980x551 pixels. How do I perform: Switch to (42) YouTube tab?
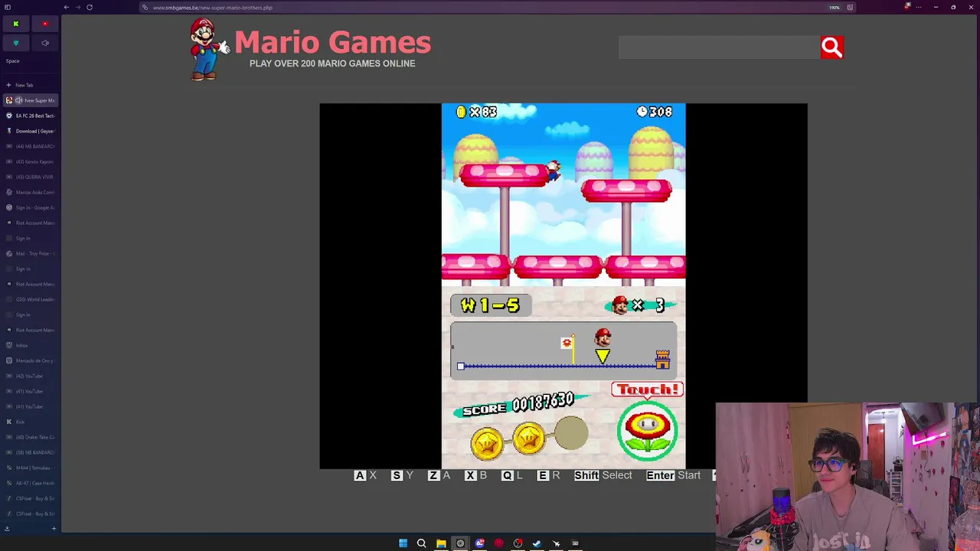coord(30,376)
